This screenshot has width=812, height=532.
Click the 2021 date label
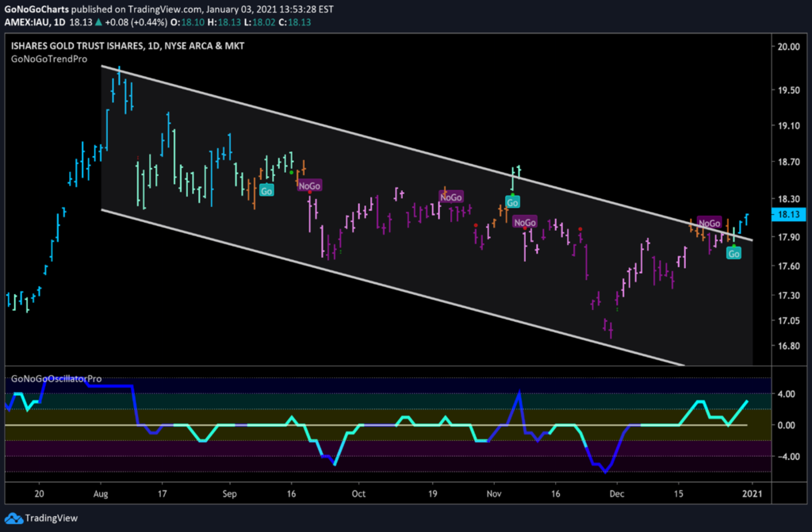coord(752,494)
